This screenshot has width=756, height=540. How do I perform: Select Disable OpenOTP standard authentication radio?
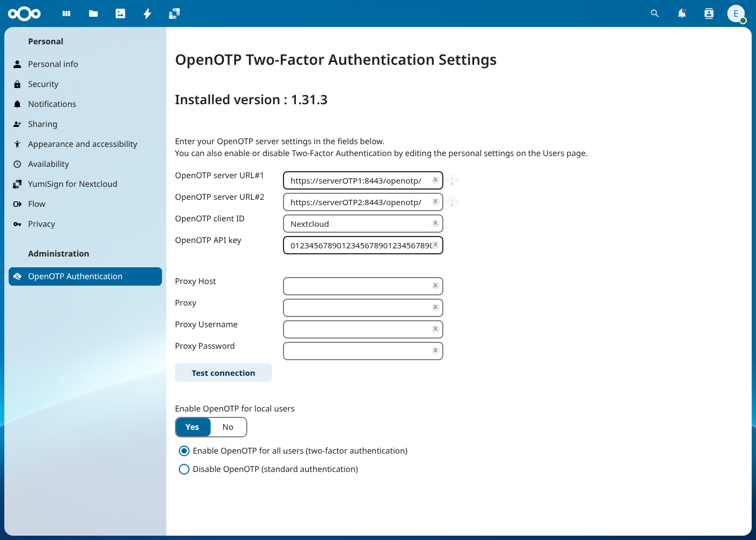(184, 469)
